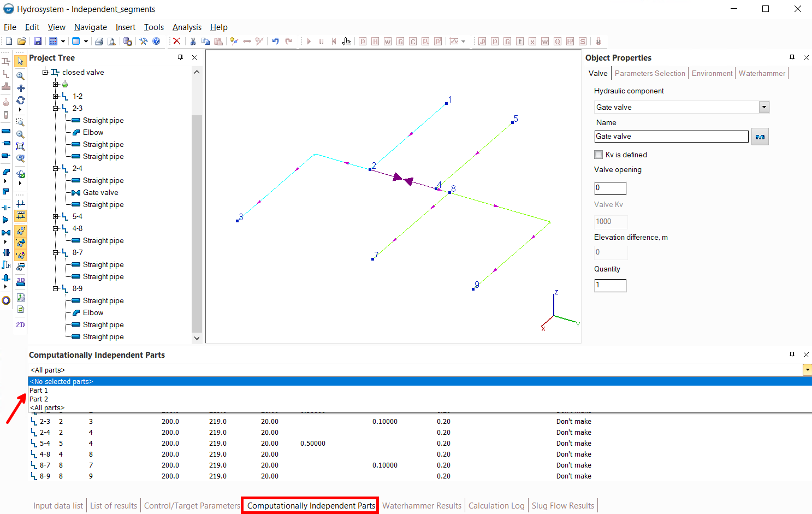The height and width of the screenshot is (514, 812).
Task: Click the Undo arrow icon
Action: click(x=275, y=42)
